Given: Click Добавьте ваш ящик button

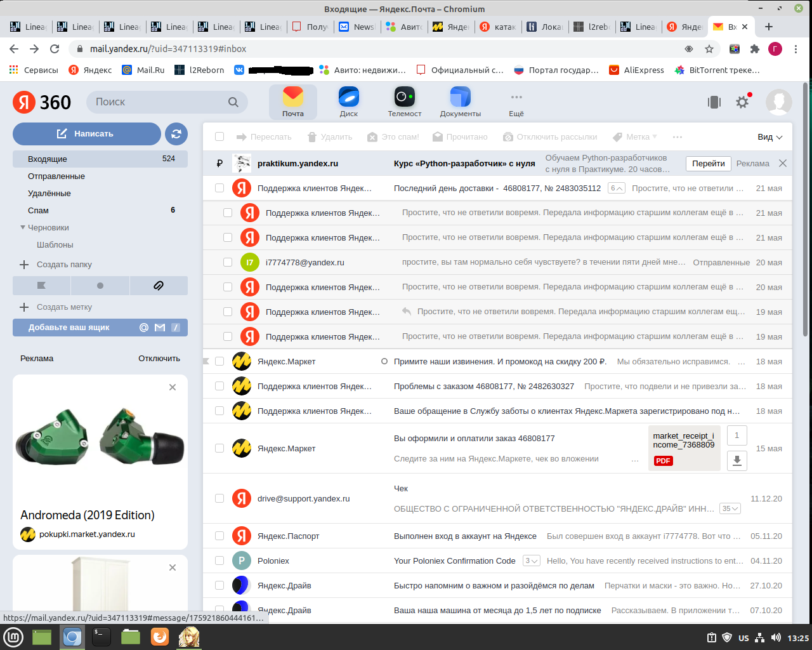Looking at the screenshot, I should [100, 328].
